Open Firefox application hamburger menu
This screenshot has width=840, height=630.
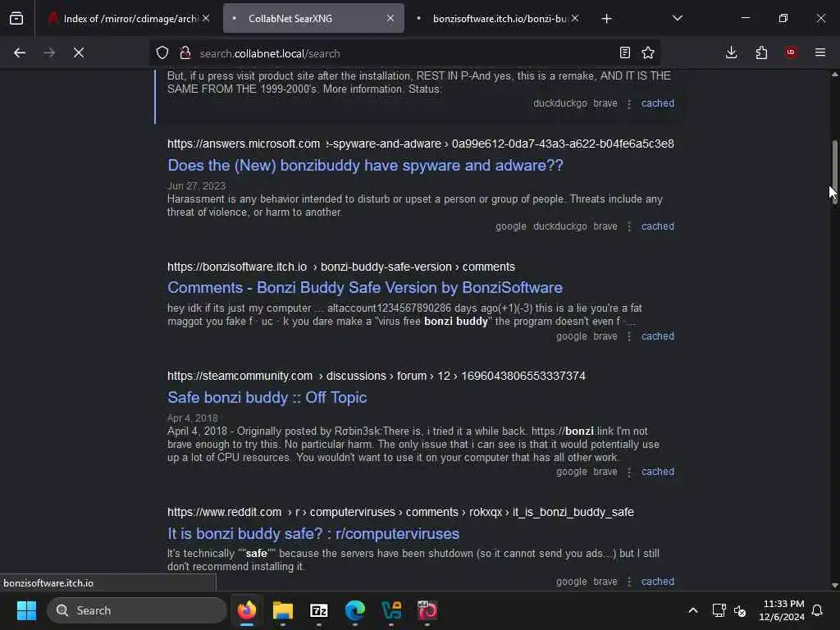click(x=820, y=52)
